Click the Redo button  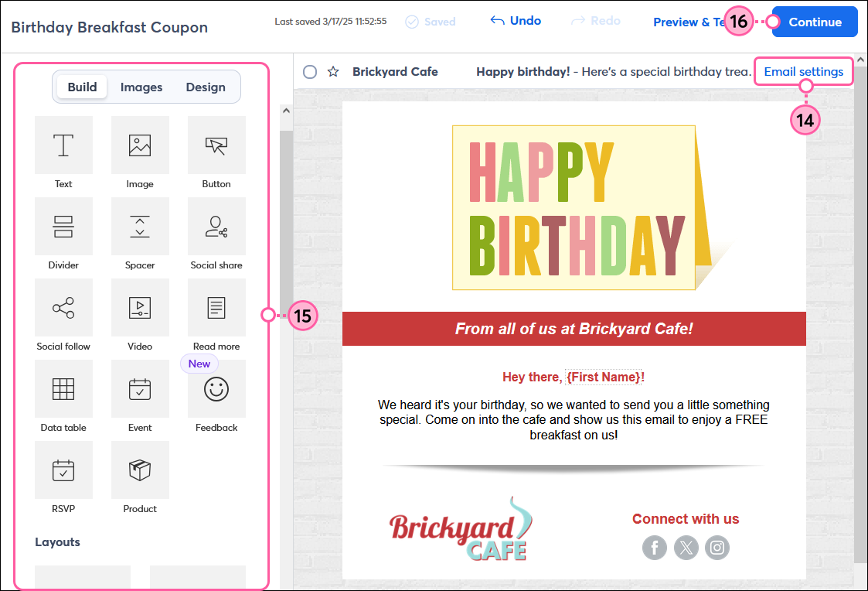[596, 21]
